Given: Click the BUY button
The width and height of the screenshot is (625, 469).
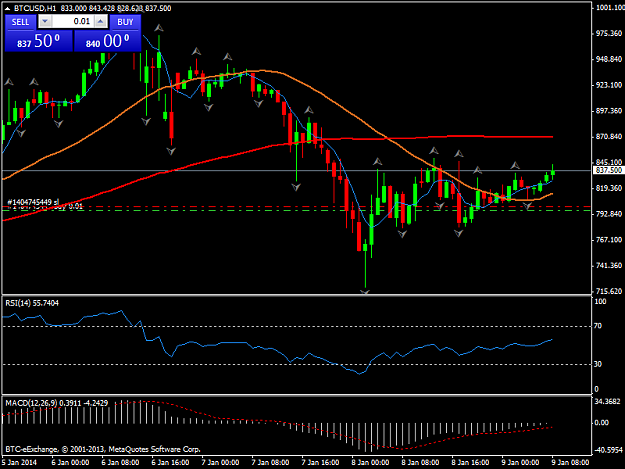Looking at the screenshot, I should [125, 22].
